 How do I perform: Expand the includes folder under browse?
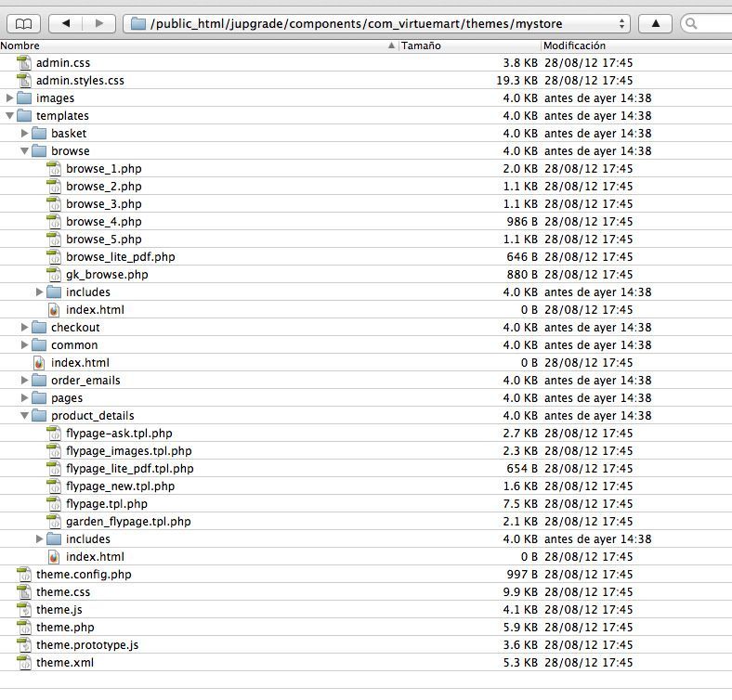(x=39, y=292)
